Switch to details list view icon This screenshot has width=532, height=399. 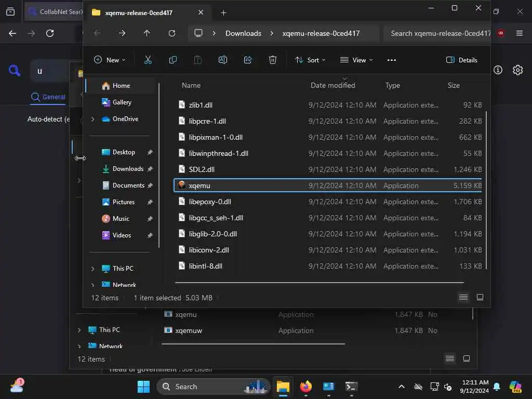463,297
